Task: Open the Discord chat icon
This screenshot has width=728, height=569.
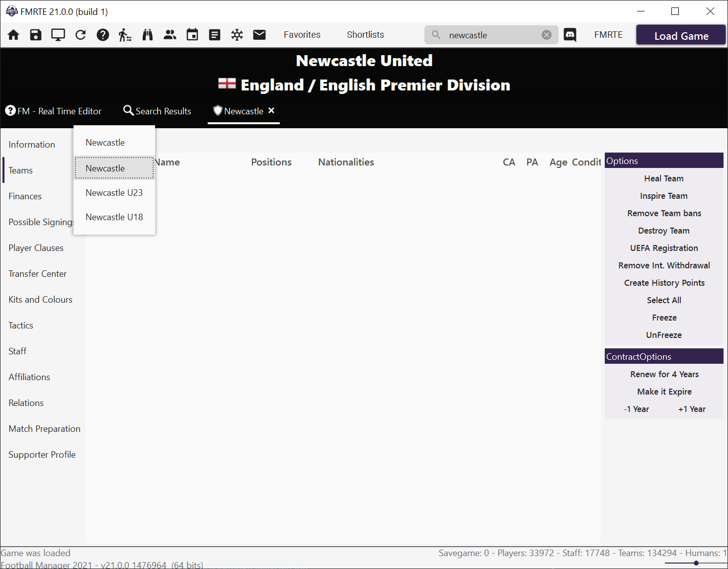Action: pyautogui.click(x=570, y=35)
